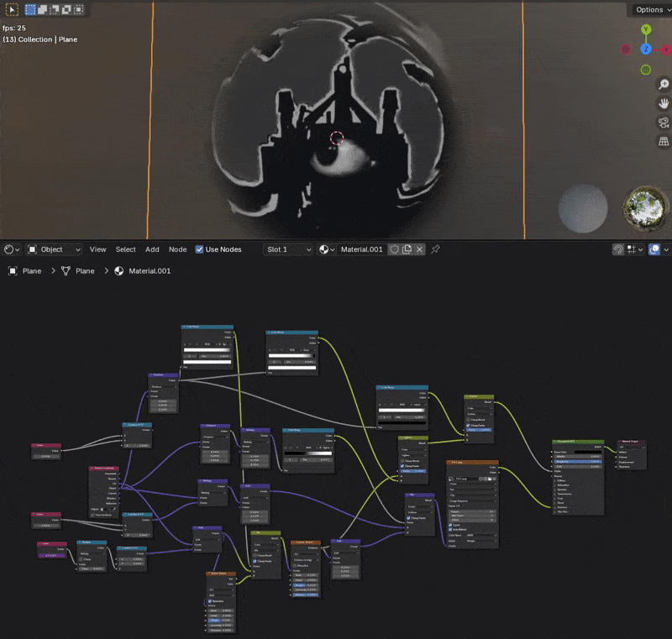Viewport: 672px width, 639px height.
Task: Click Principled BSDF Base Color swatch
Action: point(587,452)
